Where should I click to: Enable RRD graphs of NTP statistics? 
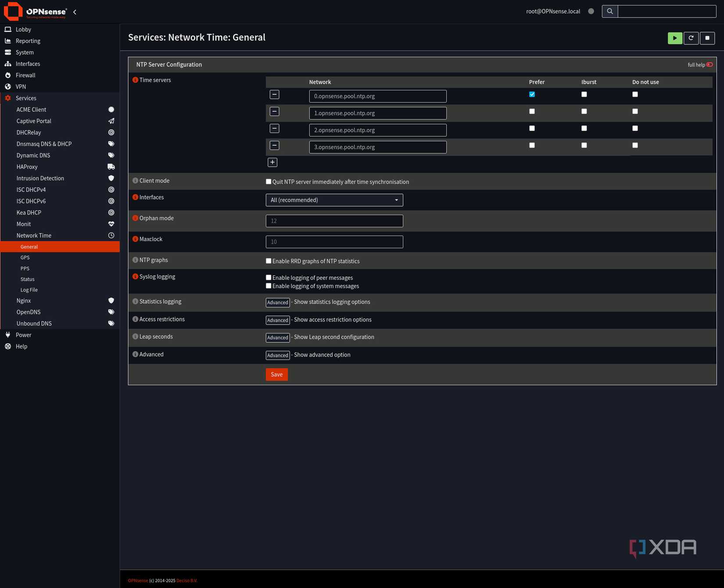[x=268, y=260]
